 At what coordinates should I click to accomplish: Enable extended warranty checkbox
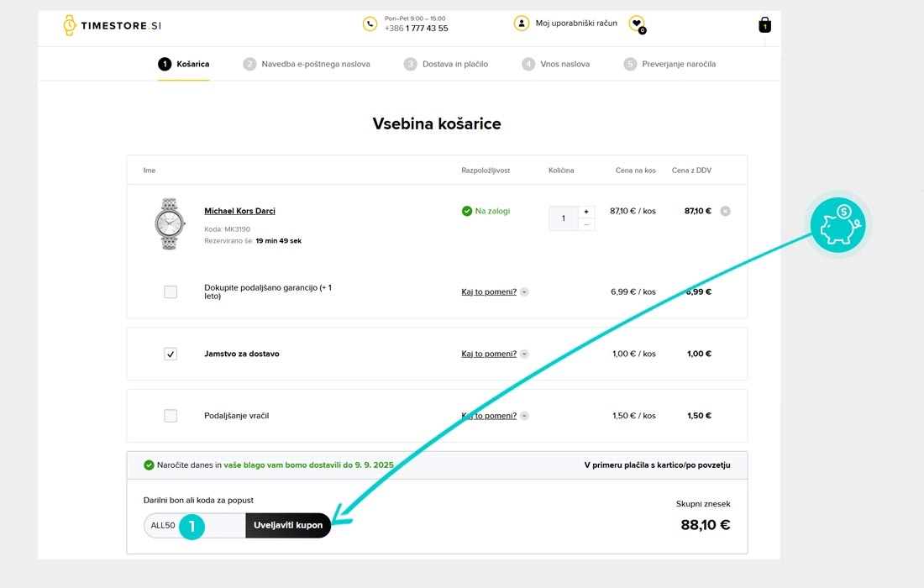coord(171,292)
